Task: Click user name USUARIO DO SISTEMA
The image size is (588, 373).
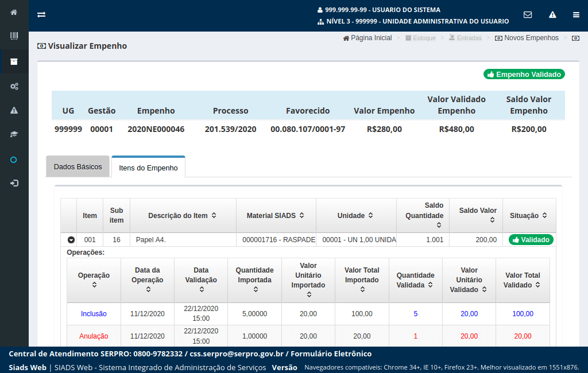Action: tap(406, 10)
